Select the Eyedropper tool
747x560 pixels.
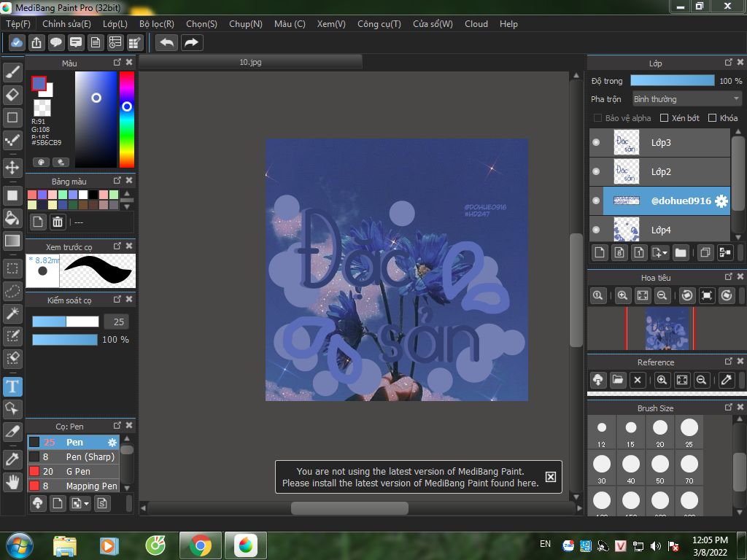[x=13, y=459]
